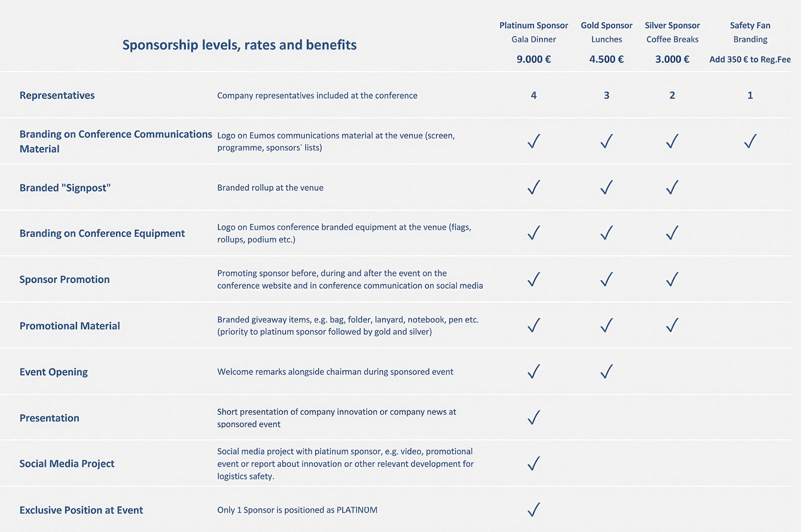The image size is (801, 532).
Task: Toggle the Platinum checkmark for Sponsor Promotion
Action: click(x=533, y=279)
